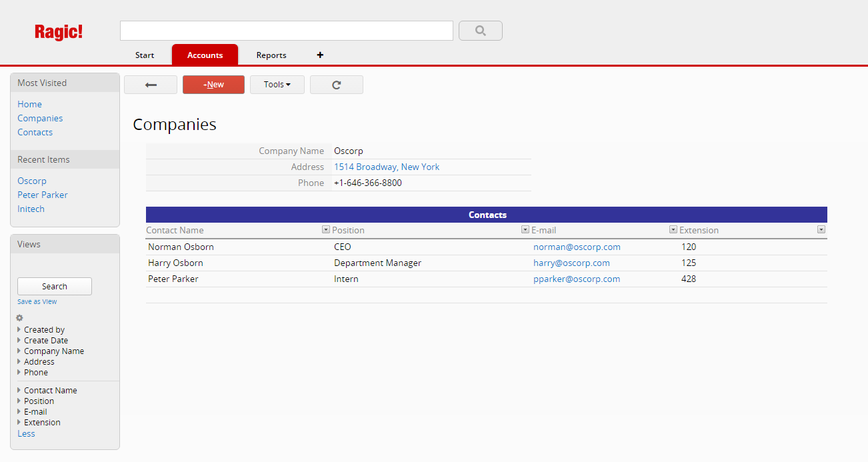Viewport: 868px width, 462px height.
Task: Open the Extension column dropdown arrow
Action: (821, 229)
